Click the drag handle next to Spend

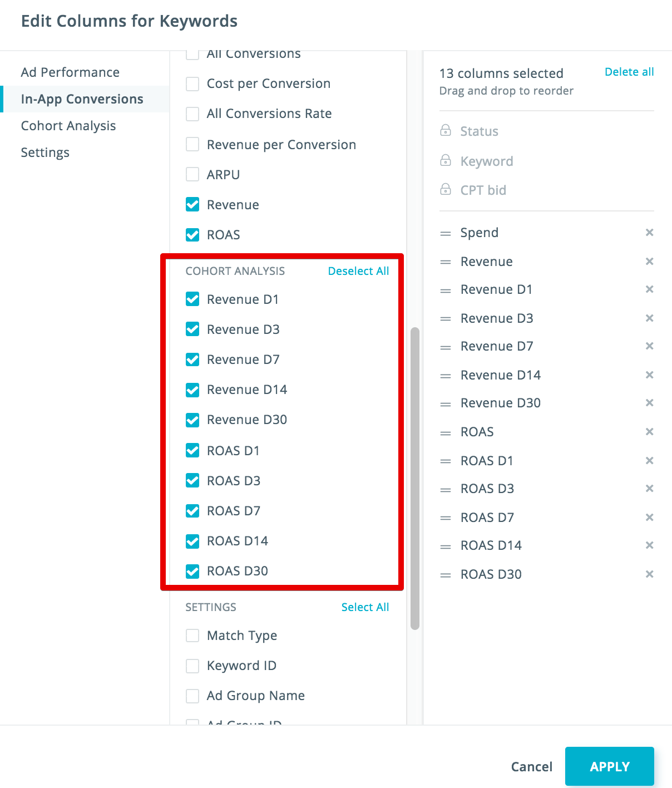pyautogui.click(x=446, y=233)
